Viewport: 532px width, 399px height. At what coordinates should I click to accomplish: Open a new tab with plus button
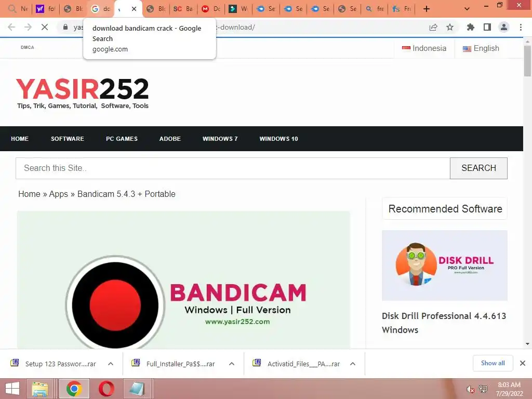coord(427,9)
